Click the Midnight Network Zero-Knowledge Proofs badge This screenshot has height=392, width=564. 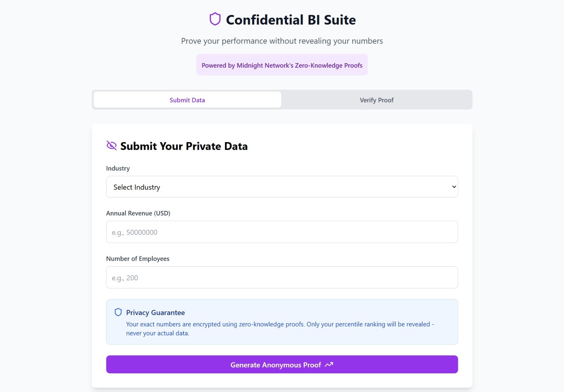click(x=282, y=65)
